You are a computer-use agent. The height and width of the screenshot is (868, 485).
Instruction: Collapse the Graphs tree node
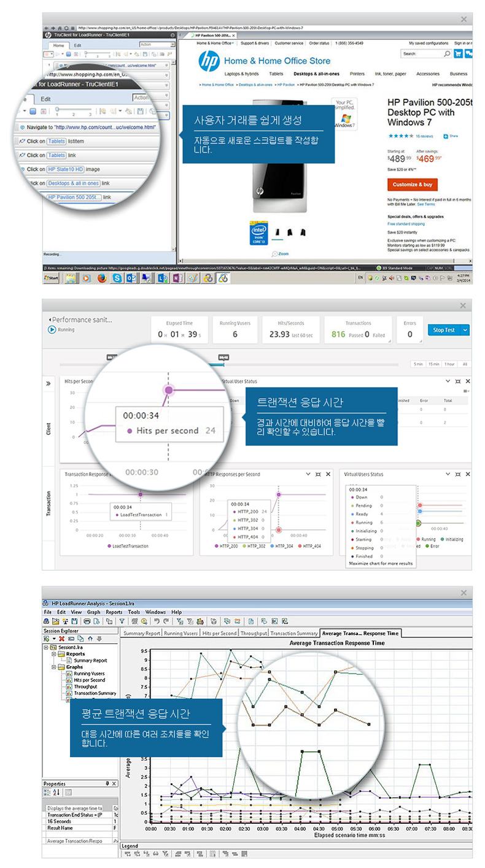(53, 667)
